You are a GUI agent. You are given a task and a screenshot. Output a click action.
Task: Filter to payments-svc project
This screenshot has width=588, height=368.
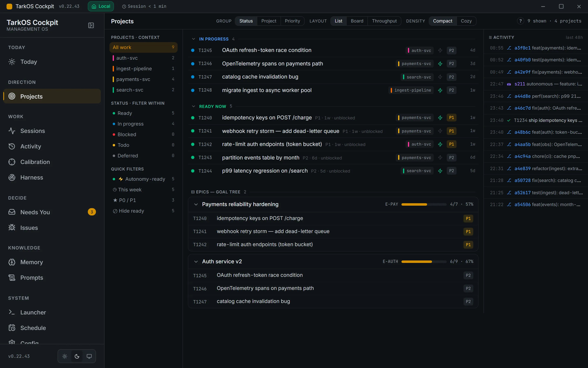tap(143, 79)
